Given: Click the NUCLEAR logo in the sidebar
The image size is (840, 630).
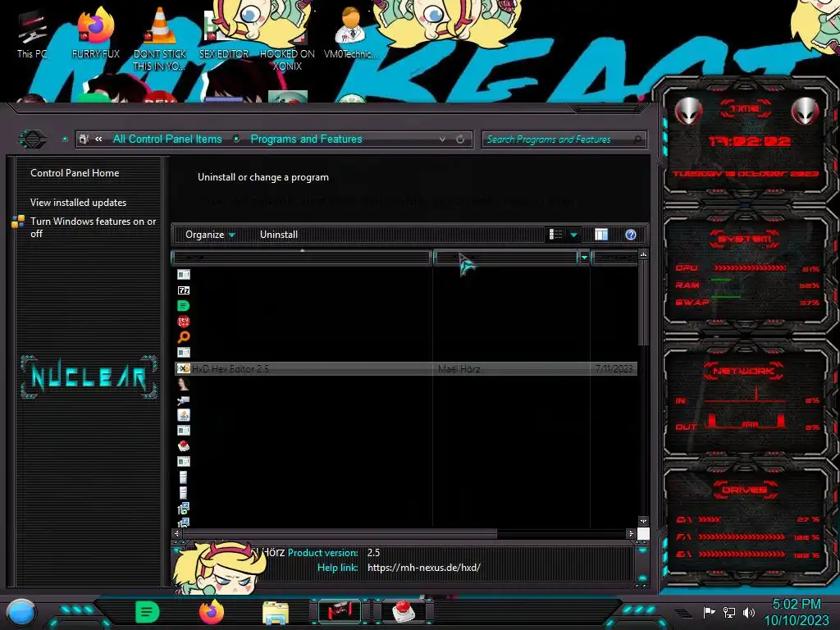Looking at the screenshot, I should [89, 377].
